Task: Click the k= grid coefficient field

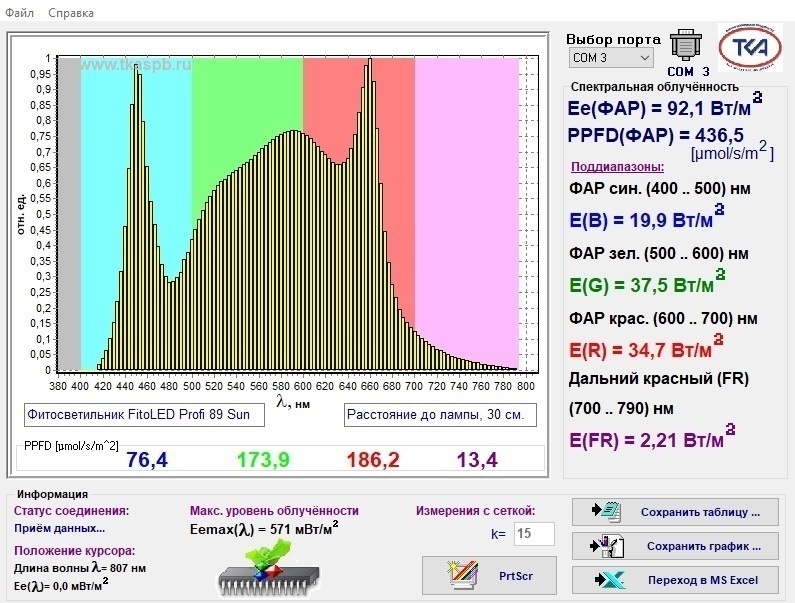Action: [x=534, y=534]
